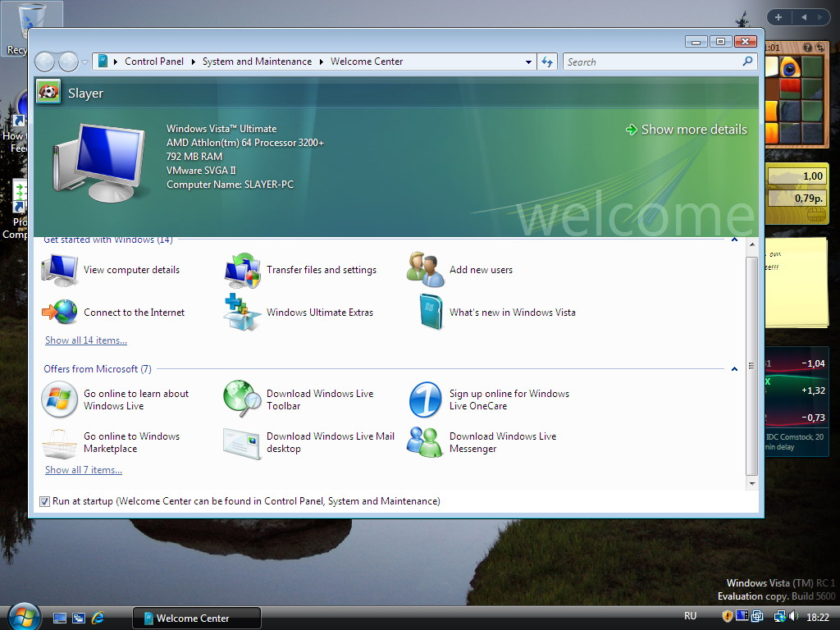Click the search magnifier icon
840x630 pixels.
pyautogui.click(x=748, y=62)
